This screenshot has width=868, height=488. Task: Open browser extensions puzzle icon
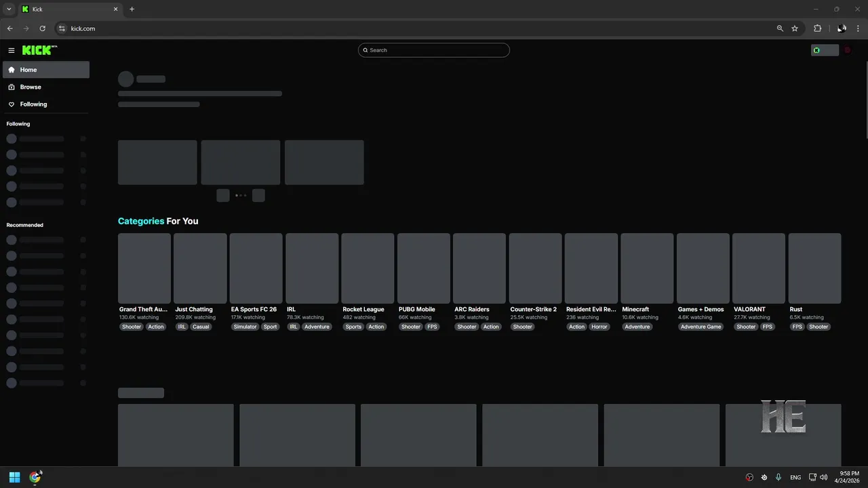click(817, 28)
